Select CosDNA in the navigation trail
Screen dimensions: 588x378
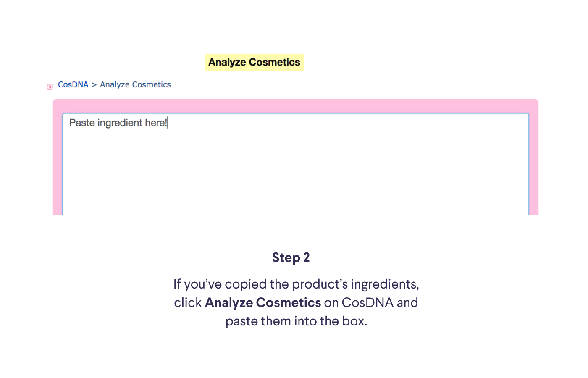(x=73, y=84)
